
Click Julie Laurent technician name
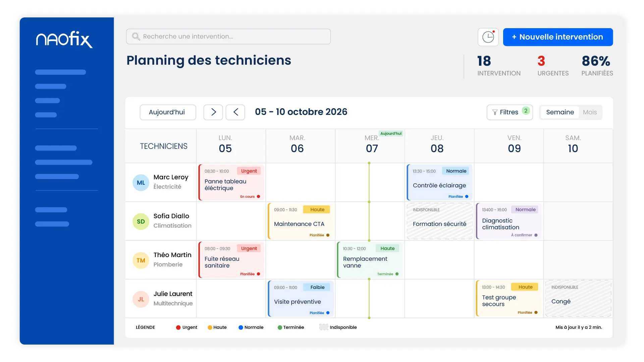[x=173, y=294]
